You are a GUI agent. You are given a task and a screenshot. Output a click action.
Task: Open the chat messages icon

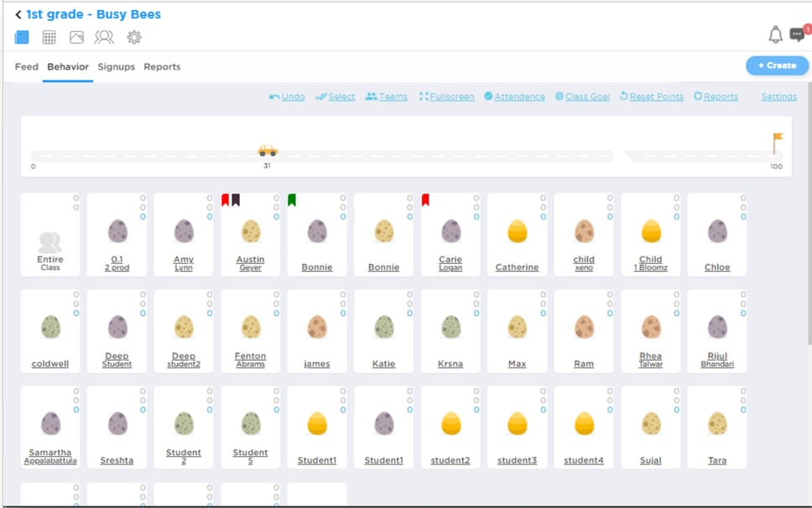798,34
